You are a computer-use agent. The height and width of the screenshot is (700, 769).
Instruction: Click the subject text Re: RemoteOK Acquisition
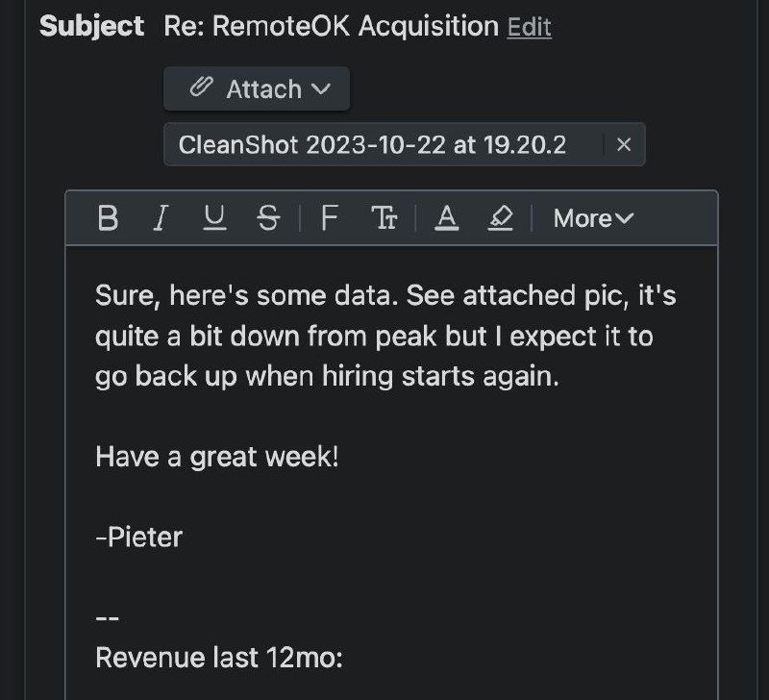click(x=331, y=26)
